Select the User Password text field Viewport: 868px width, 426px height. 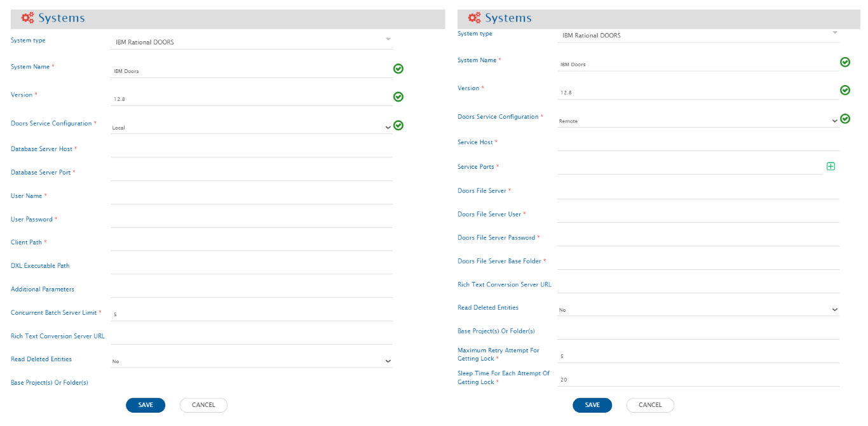(x=251, y=220)
